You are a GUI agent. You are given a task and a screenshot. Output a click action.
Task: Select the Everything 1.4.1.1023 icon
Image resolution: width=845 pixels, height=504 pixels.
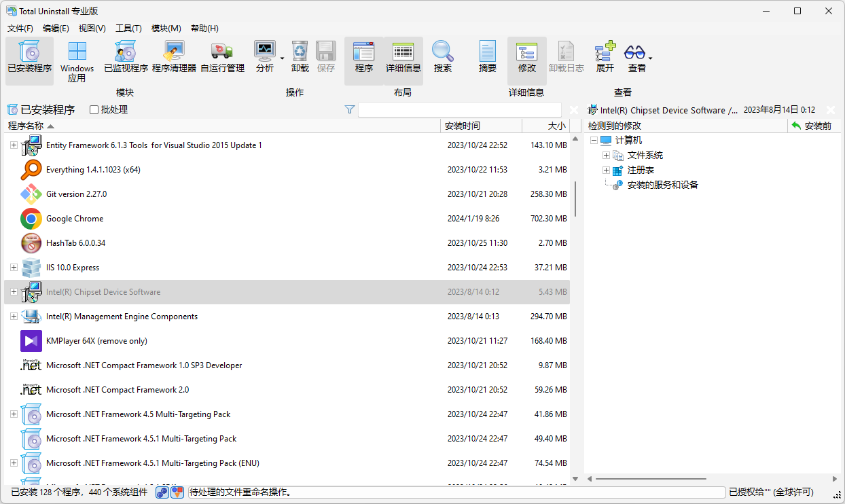pyautogui.click(x=31, y=170)
